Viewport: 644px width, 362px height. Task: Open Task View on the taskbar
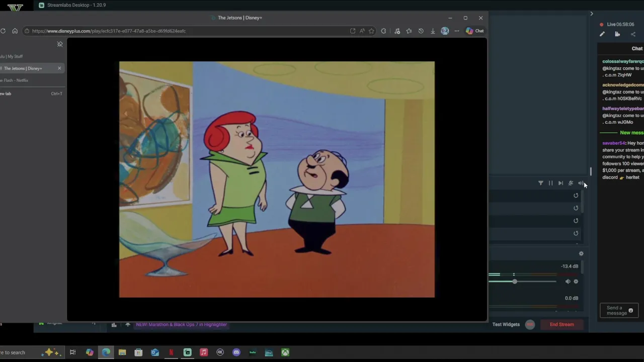click(72, 352)
